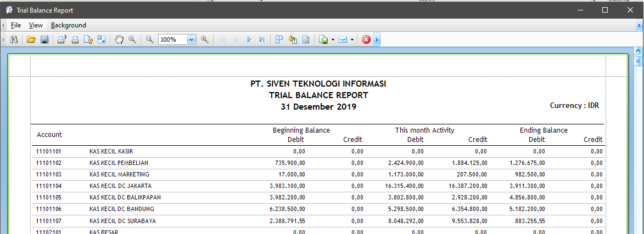Click the value 735.900,00
This screenshot has height=234, width=644.
(290, 163)
